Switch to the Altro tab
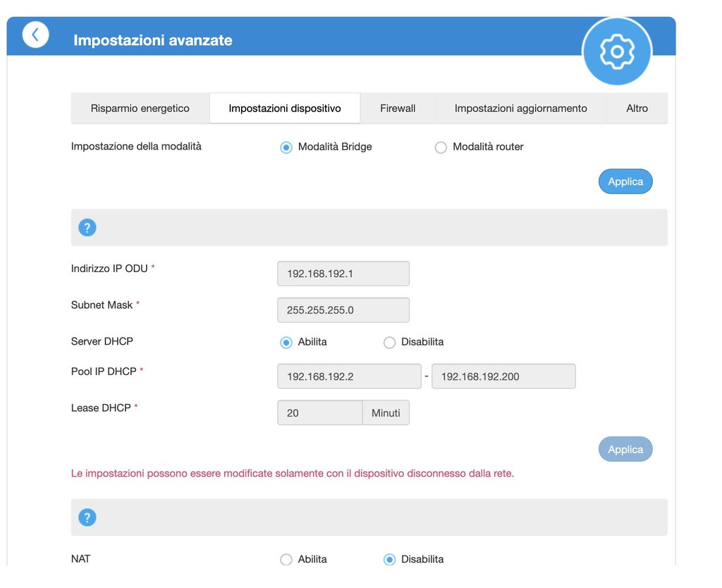Viewport: 722px width, 588px height. 637,109
